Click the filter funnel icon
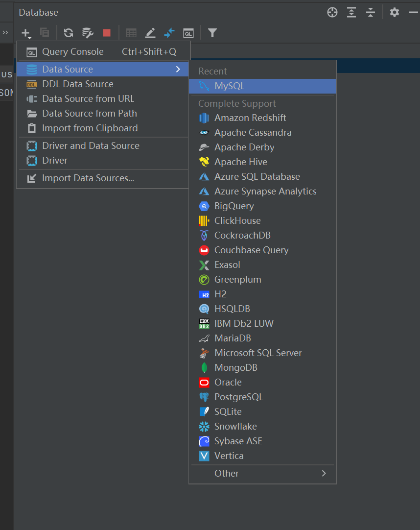Screen dimensions: 420x530 (x=212, y=33)
